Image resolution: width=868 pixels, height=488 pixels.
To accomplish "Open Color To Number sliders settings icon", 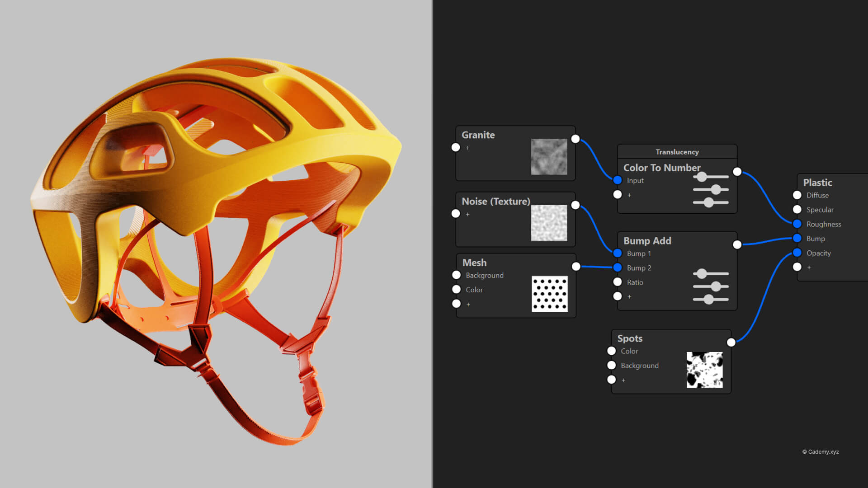I will (711, 190).
